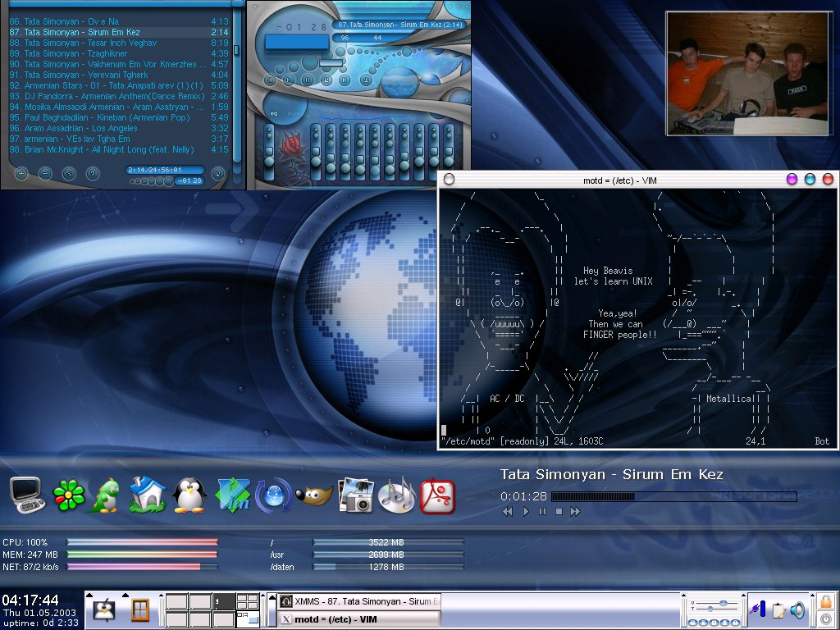The width and height of the screenshot is (840, 630).
Task: Click the desktop widget play button
Action: tap(526, 512)
